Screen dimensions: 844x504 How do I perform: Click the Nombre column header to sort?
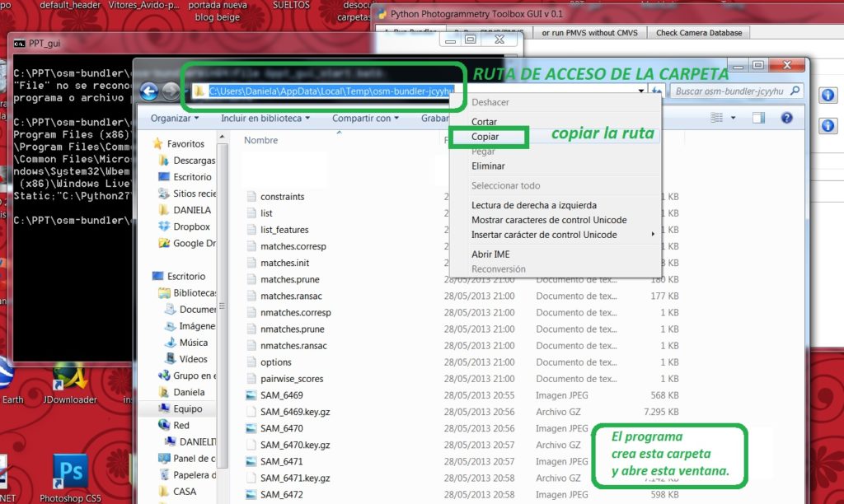(261, 140)
